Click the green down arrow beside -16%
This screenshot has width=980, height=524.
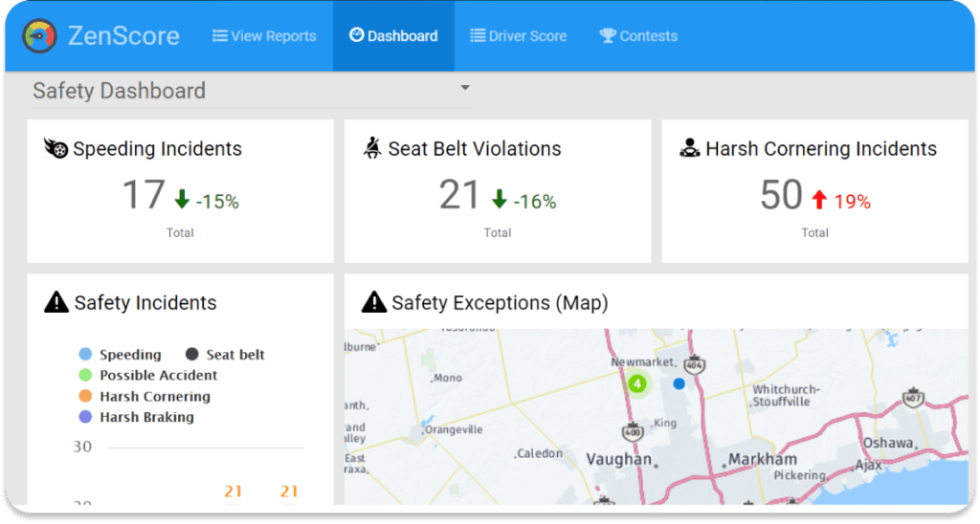click(x=500, y=199)
